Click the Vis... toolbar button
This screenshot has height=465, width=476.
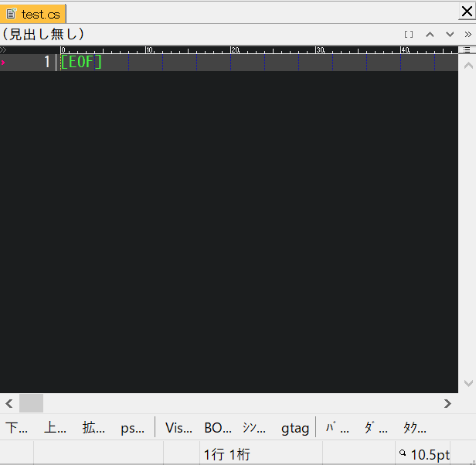coord(178,428)
